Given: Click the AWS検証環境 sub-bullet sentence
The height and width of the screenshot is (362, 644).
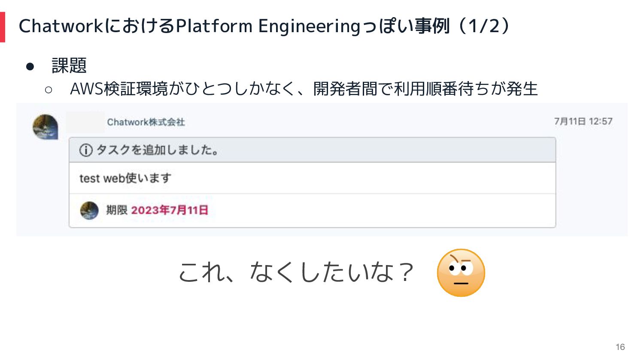Looking at the screenshot, I should tap(304, 89).
